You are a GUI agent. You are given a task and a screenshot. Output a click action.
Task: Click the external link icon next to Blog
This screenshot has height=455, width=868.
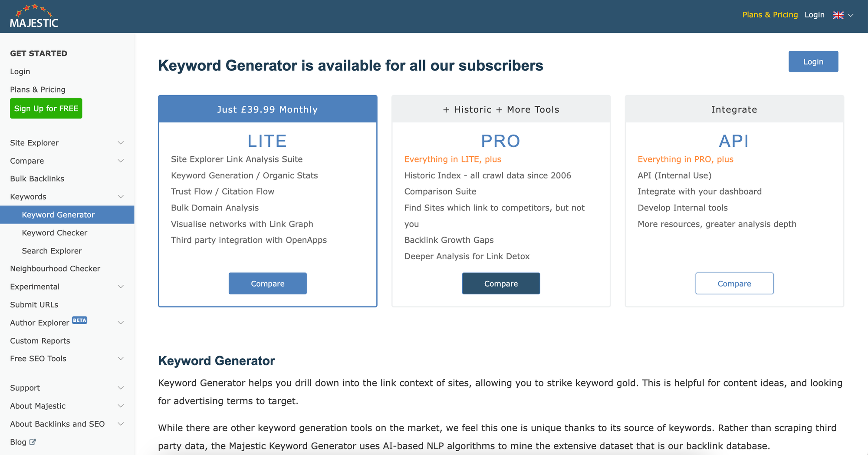click(x=33, y=442)
